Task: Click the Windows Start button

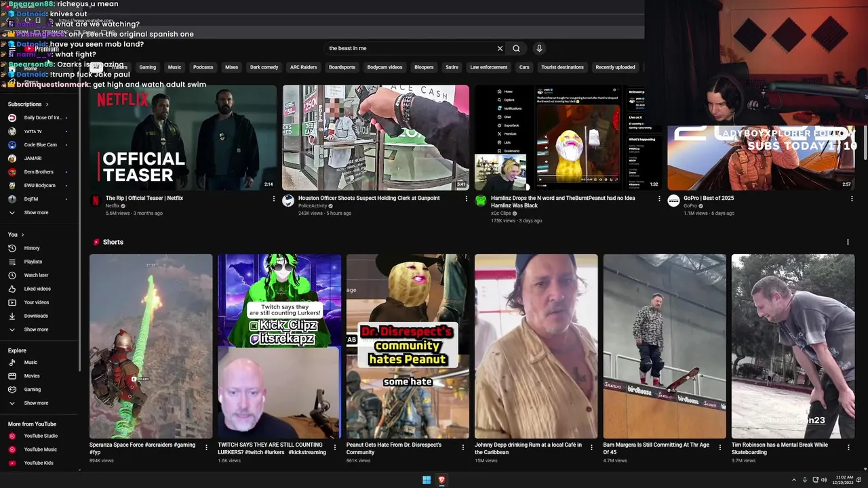Action: click(x=427, y=480)
